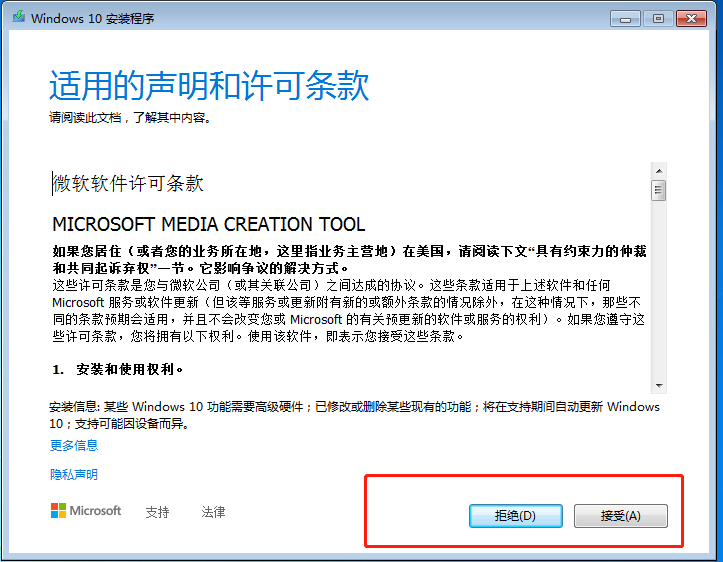Image resolution: width=723 pixels, height=562 pixels.
Task: Click the 拒绝(D) decline button
Action: 516,515
